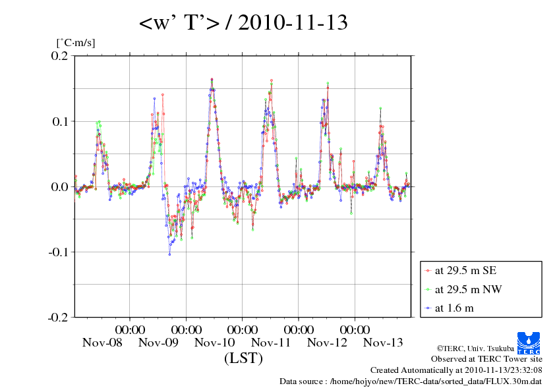This screenshot has width=555, height=392.
Task: Click the 0.2 y-axis tick label
Action: (60, 56)
